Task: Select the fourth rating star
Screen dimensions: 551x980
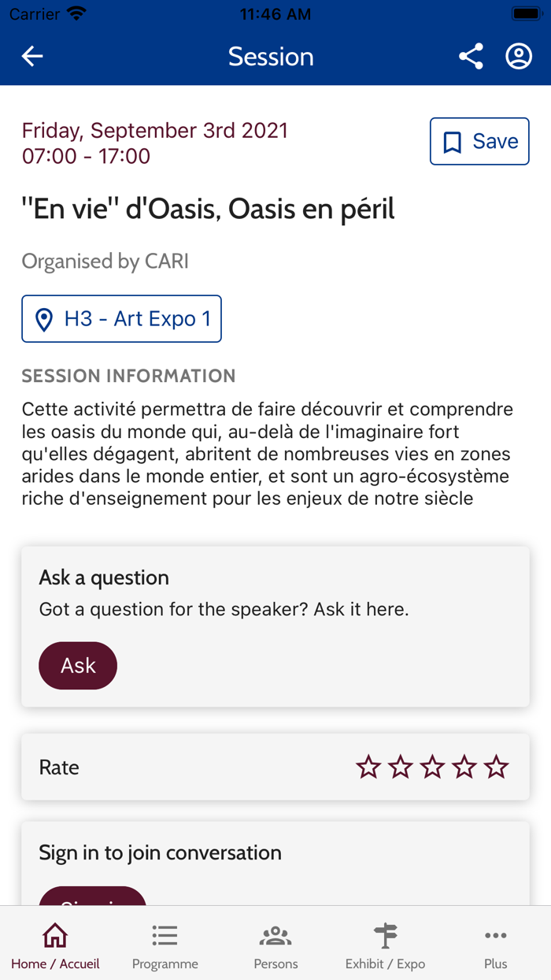Action: coord(464,766)
